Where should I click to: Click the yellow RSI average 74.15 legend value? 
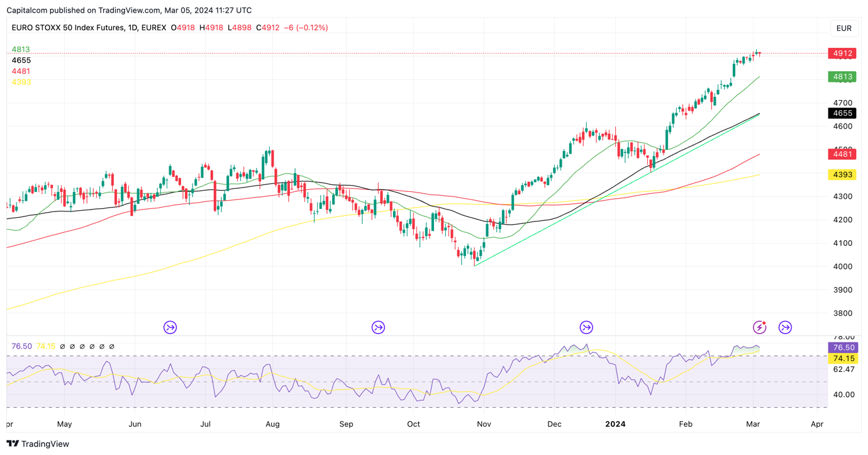pyautogui.click(x=46, y=347)
